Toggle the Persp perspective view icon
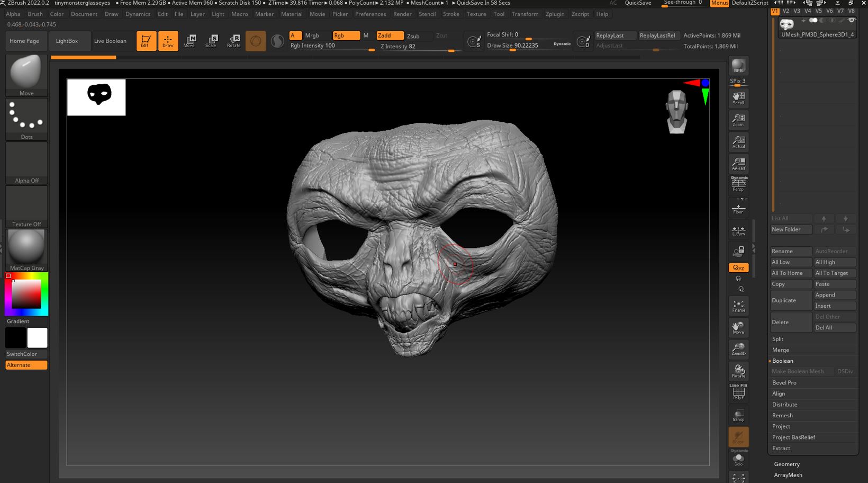 click(x=738, y=184)
